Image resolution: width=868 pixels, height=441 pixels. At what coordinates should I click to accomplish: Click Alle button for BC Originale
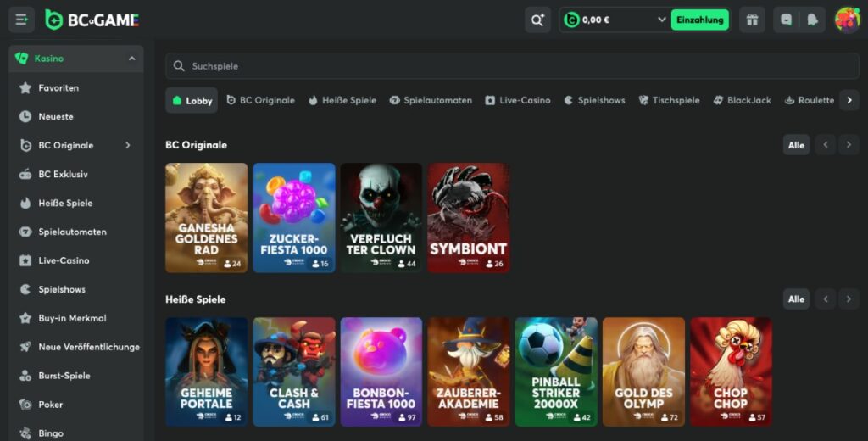pos(796,145)
